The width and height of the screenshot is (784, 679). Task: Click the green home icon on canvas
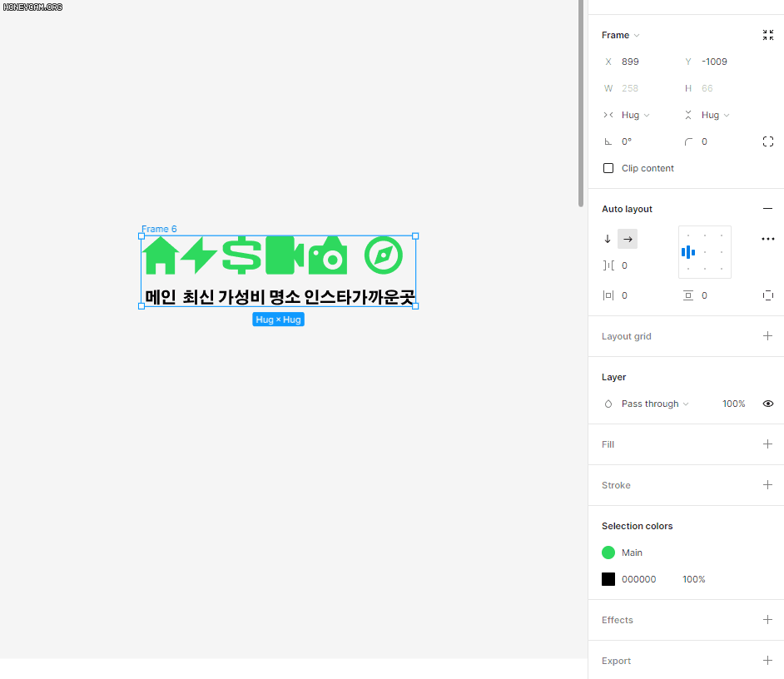click(161, 255)
